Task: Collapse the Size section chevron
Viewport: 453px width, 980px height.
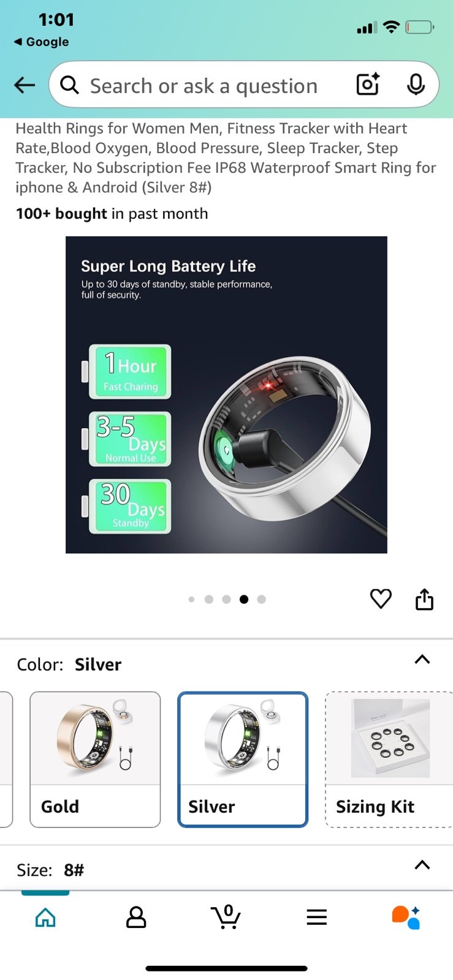Action: point(422,865)
